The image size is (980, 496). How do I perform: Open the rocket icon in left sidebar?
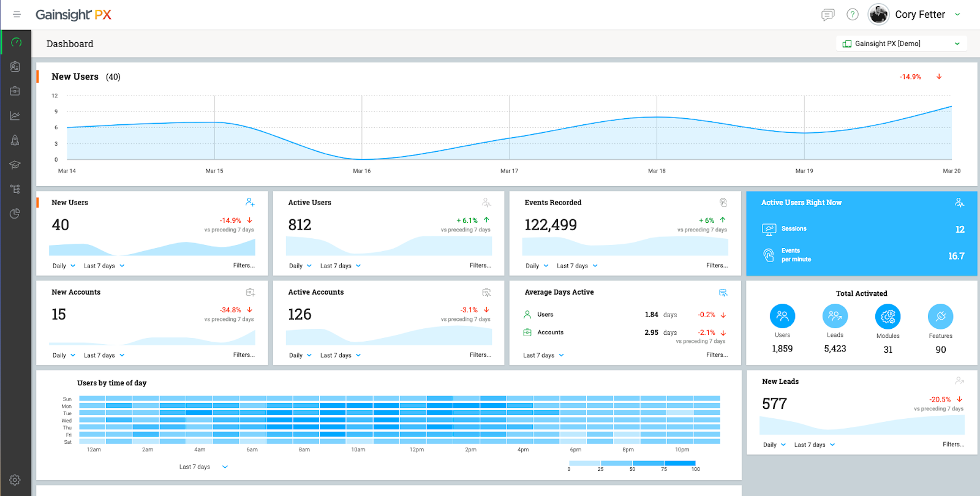pos(15,140)
